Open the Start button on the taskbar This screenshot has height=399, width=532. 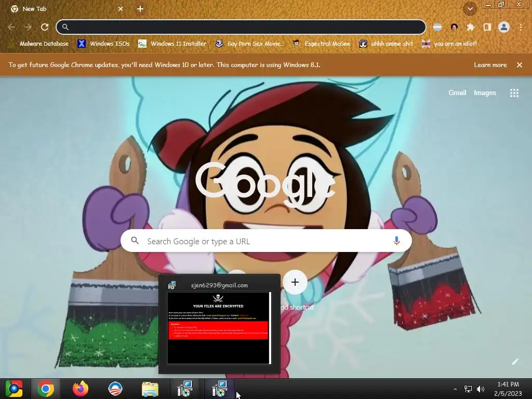click(14, 389)
